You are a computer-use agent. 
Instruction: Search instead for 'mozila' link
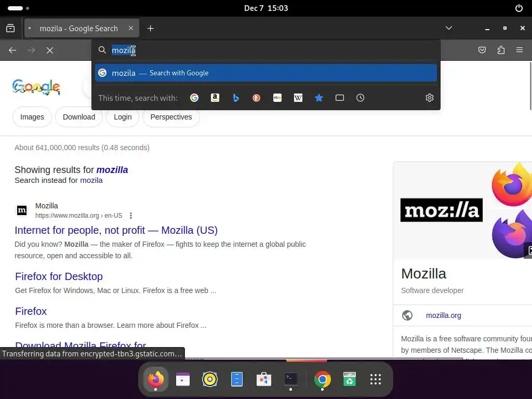coord(91,180)
